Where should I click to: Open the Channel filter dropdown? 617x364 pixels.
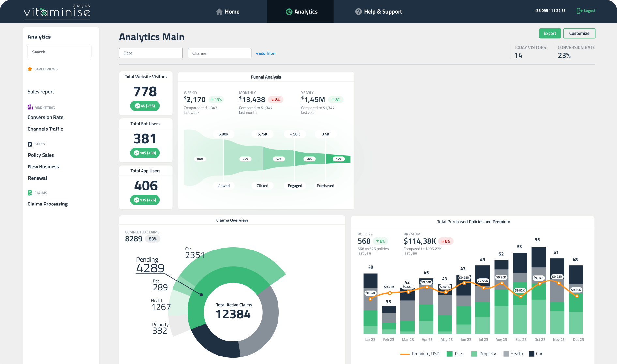pyautogui.click(x=219, y=53)
